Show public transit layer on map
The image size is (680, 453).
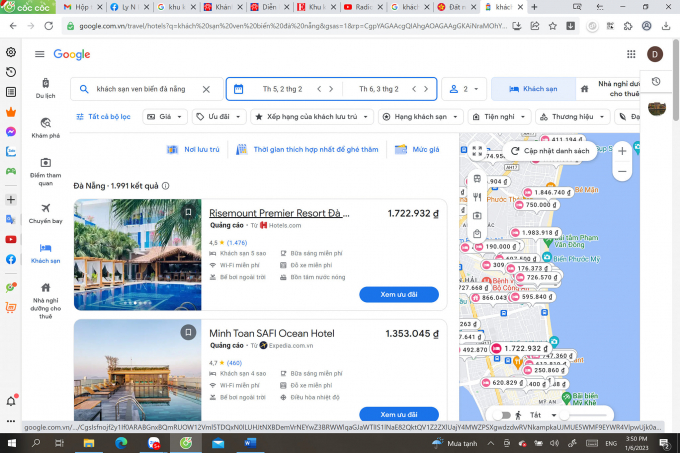(x=477, y=179)
